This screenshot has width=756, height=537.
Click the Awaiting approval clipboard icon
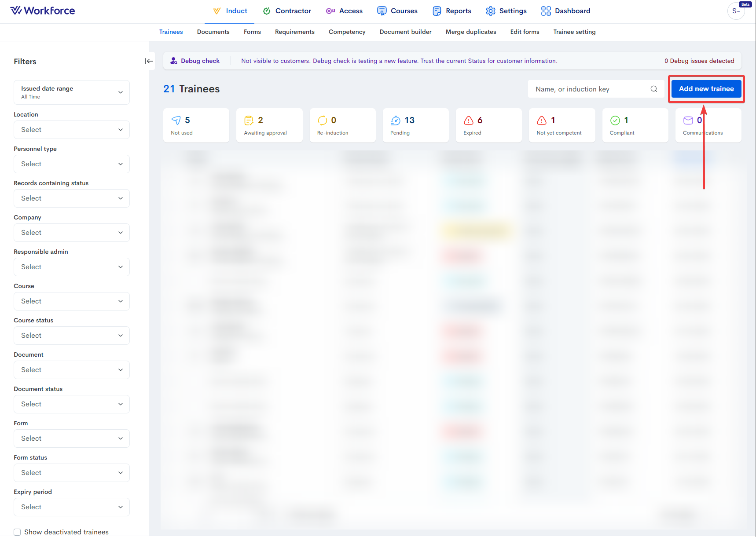pyautogui.click(x=249, y=121)
